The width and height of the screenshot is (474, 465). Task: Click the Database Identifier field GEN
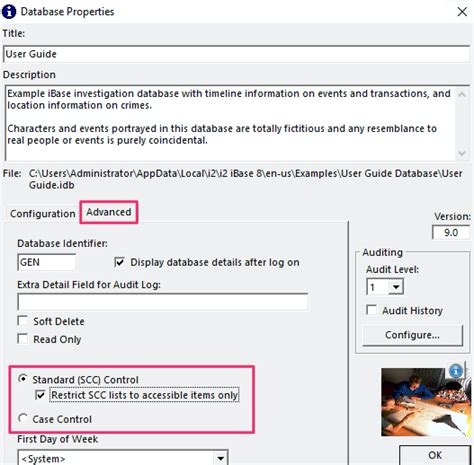click(46, 262)
